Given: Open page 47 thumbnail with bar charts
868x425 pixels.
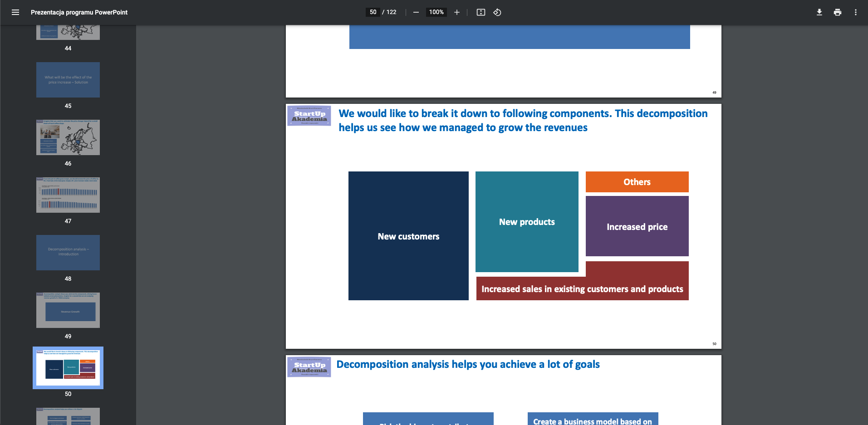Looking at the screenshot, I should (68, 195).
